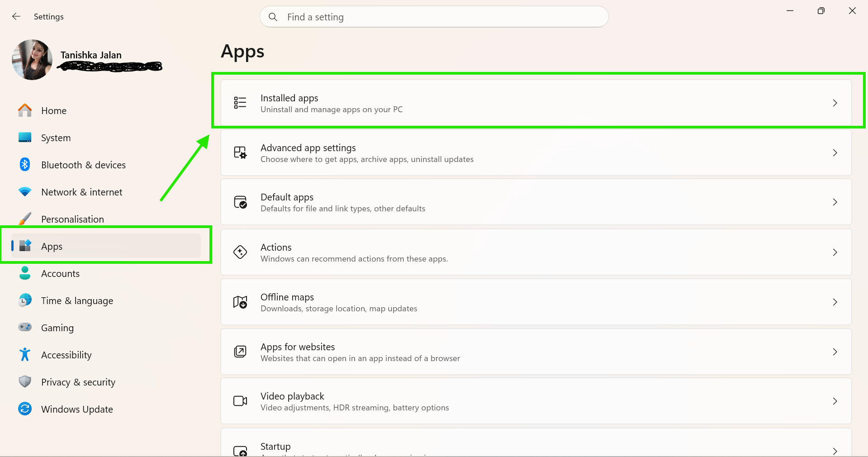Open Installed apps page
Viewport: 868px width, 457px height.
(x=536, y=103)
